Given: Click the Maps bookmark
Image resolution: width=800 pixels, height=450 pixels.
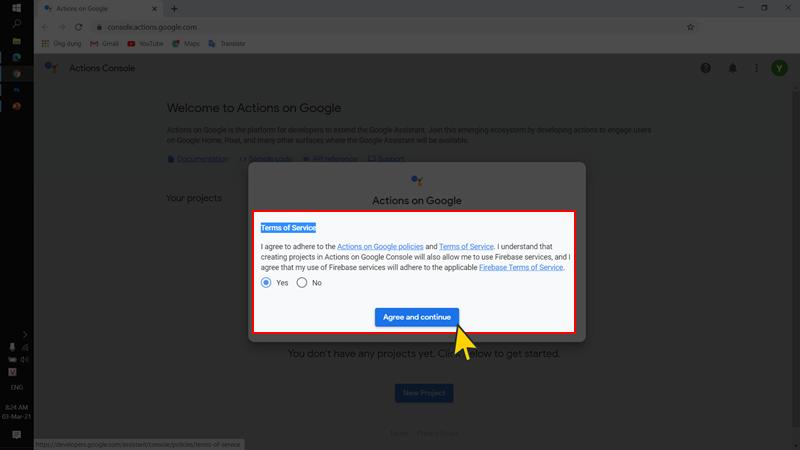Looking at the screenshot, I should pyautogui.click(x=185, y=44).
